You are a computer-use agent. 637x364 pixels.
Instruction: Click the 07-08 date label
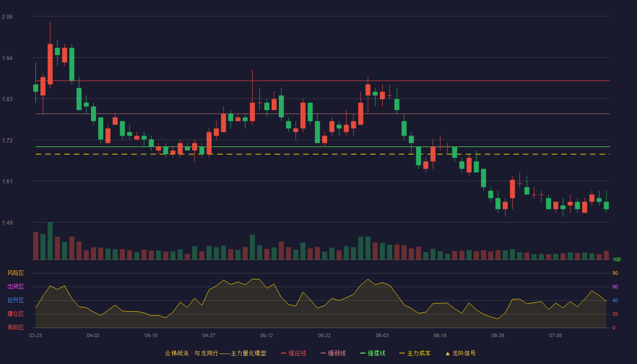[556, 335]
